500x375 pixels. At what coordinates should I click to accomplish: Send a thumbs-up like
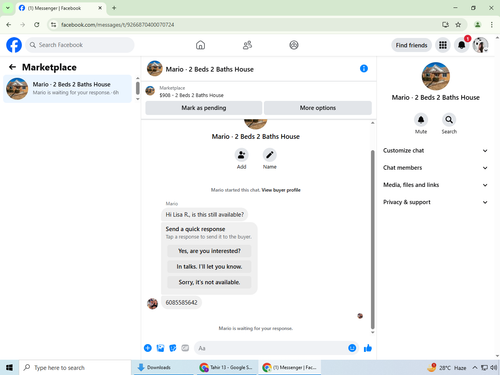coord(368,348)
